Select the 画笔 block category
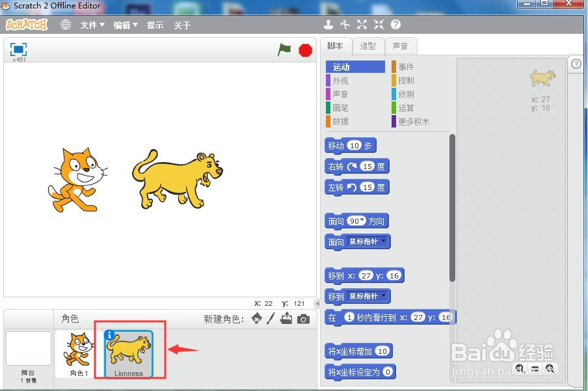The height and width of the screenshot is (391, 588). coord(355,108)
